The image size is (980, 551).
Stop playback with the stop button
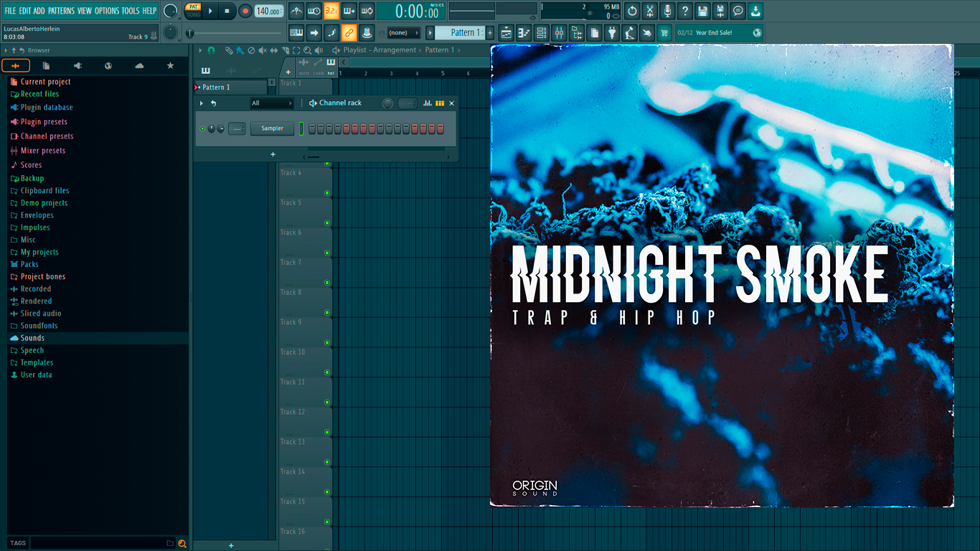[x=227, y=11]
